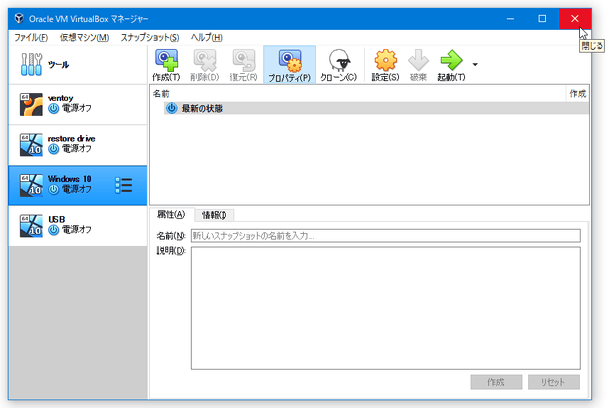Click the 説明(D) description text area
Viewport: 609px width, 408px height.
click(x=386, y=308)
